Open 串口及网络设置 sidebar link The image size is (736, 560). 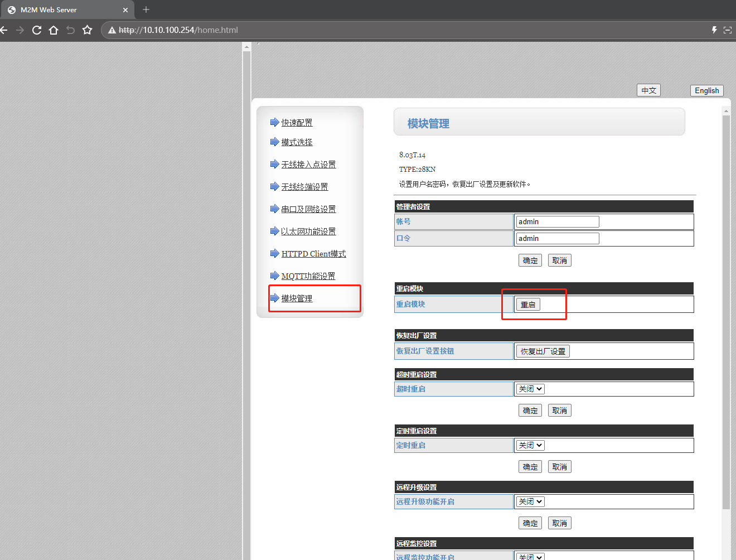(308, 209)
